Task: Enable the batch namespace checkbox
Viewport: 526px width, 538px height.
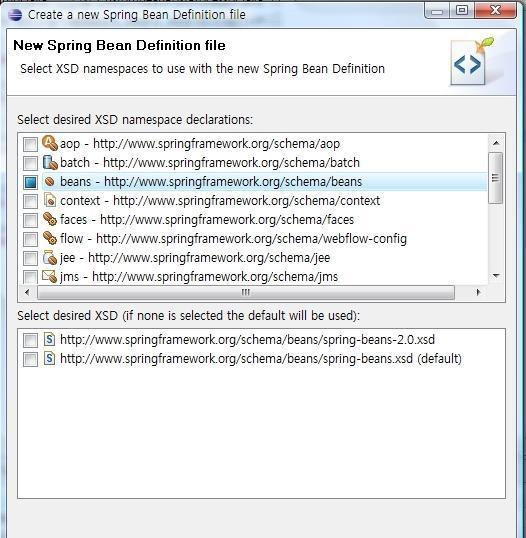Action: pos(30,163)
